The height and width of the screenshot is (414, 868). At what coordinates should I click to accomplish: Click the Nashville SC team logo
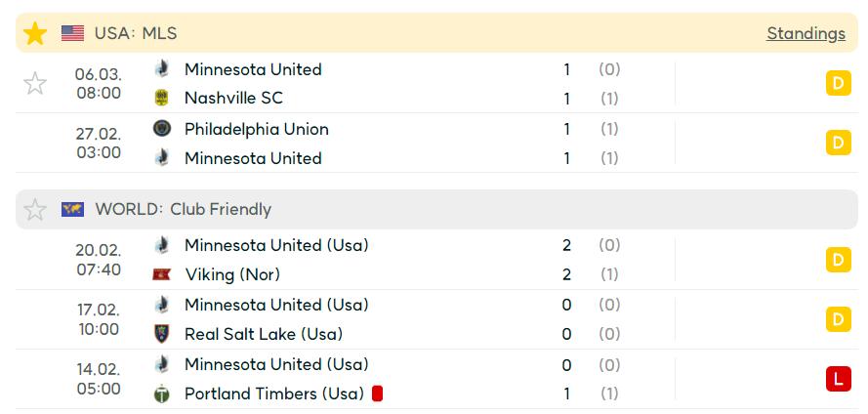[x=162, y=98]
